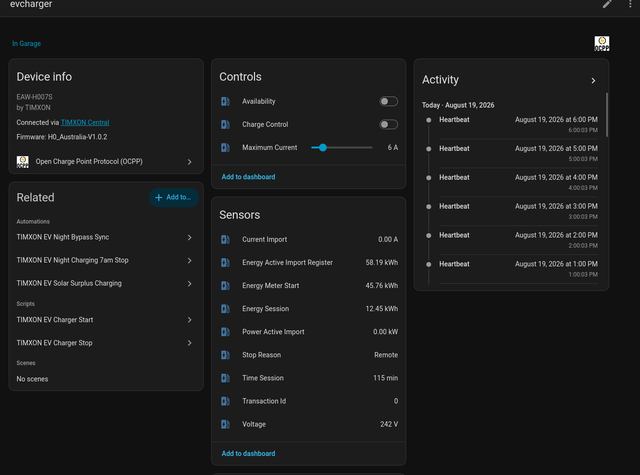
Task: Click the Activity panel scrollbar
Action: (607, 115)
